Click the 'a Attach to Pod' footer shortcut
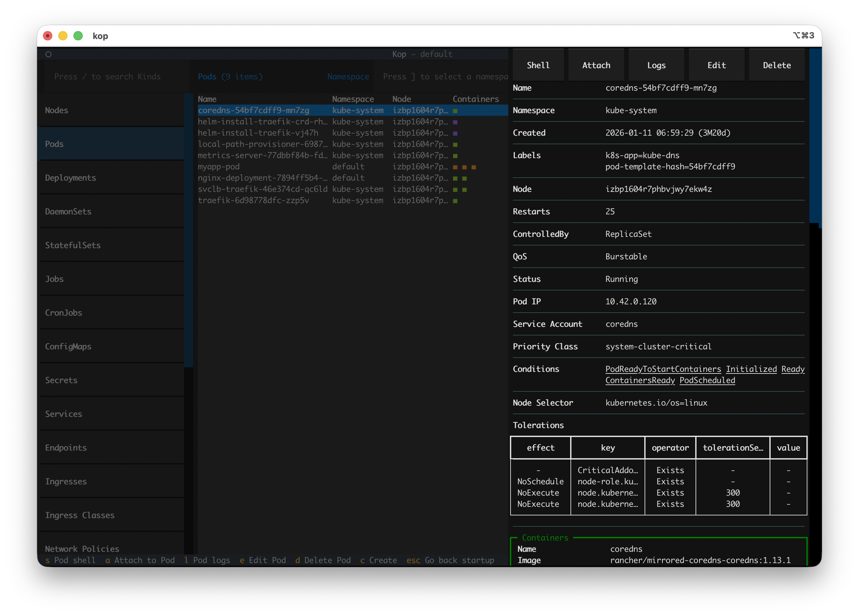 point(140,560)
